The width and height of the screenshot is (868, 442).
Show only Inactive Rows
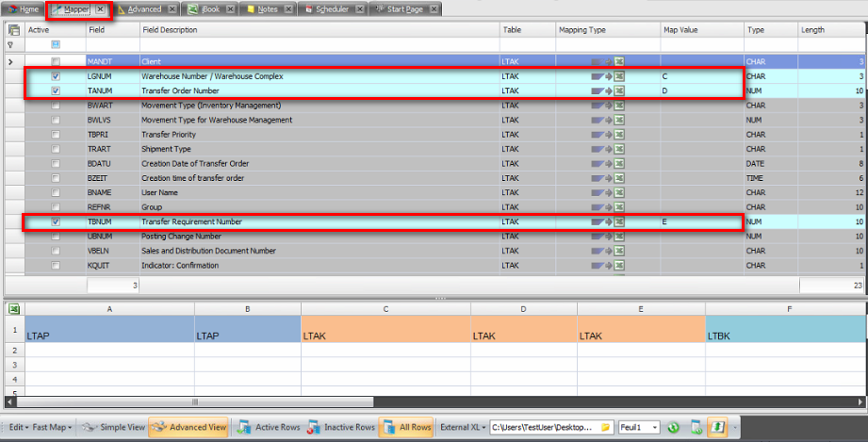click(343, 427)
